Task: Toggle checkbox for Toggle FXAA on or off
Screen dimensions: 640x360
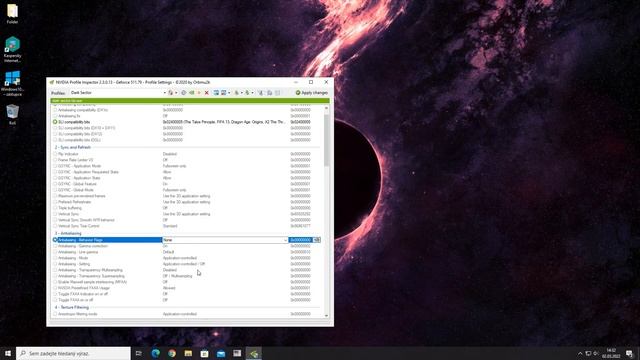Action: [x=55, y=300]
